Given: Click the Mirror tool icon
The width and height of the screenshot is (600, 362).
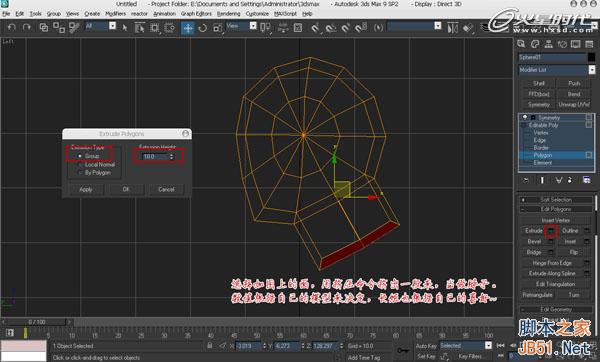Looking at the screenshot, I should 453,28.
